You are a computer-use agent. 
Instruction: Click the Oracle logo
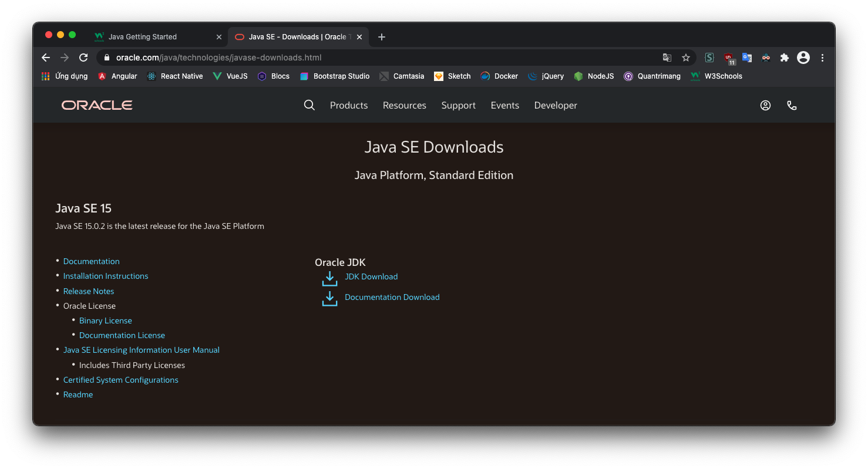pos(97,105)
